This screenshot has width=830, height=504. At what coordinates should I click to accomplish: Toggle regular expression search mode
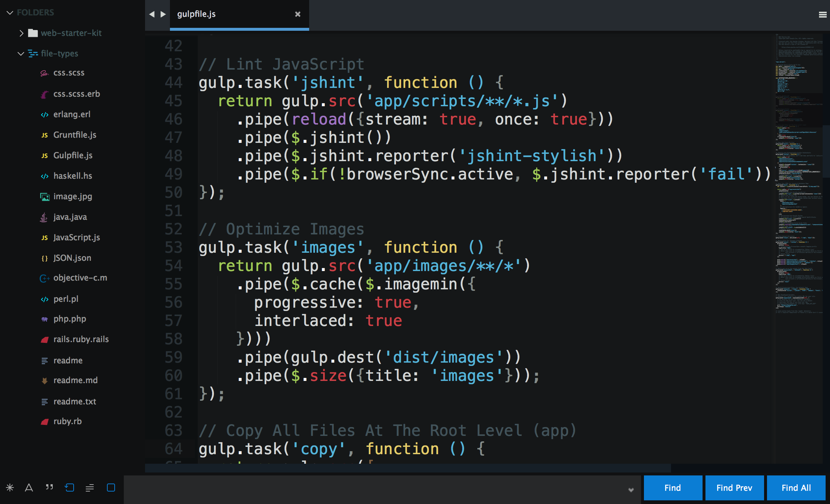pyautogui.click(x=10, y=488)
